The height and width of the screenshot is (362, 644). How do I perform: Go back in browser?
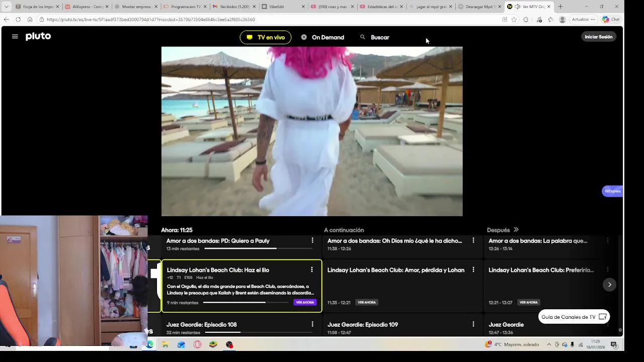pyautogui.click(x=6, y=19)
